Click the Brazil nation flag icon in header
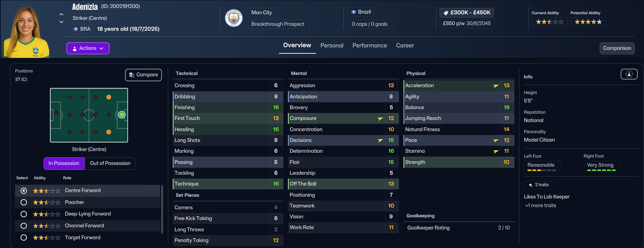 354,12
